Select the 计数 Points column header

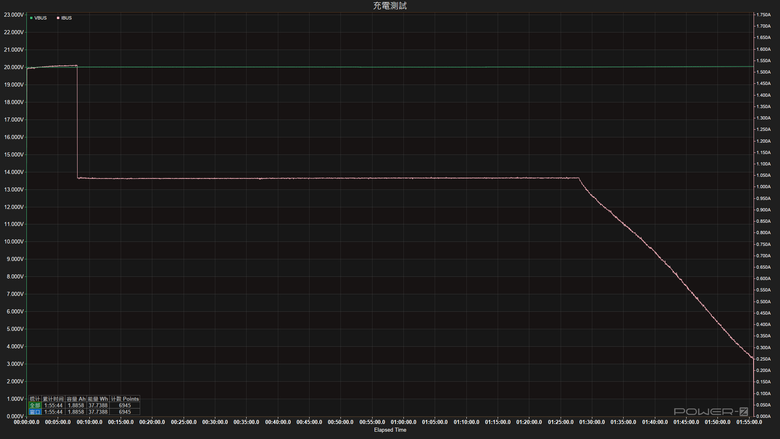[x=125, y=399]
